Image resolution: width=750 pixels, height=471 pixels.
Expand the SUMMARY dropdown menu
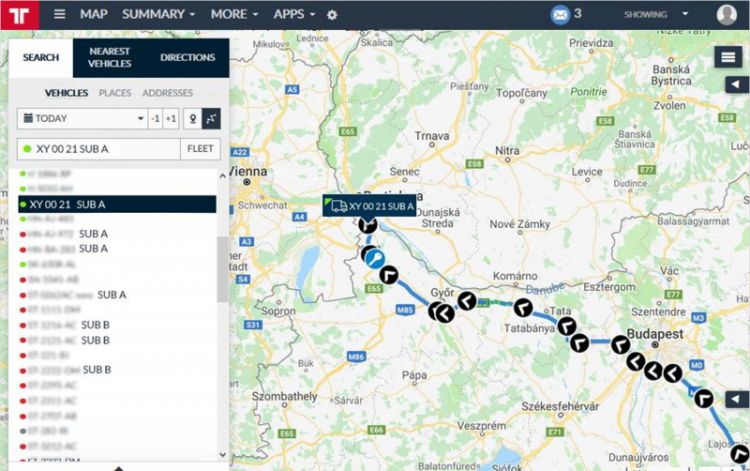click(x=158, y=15)
